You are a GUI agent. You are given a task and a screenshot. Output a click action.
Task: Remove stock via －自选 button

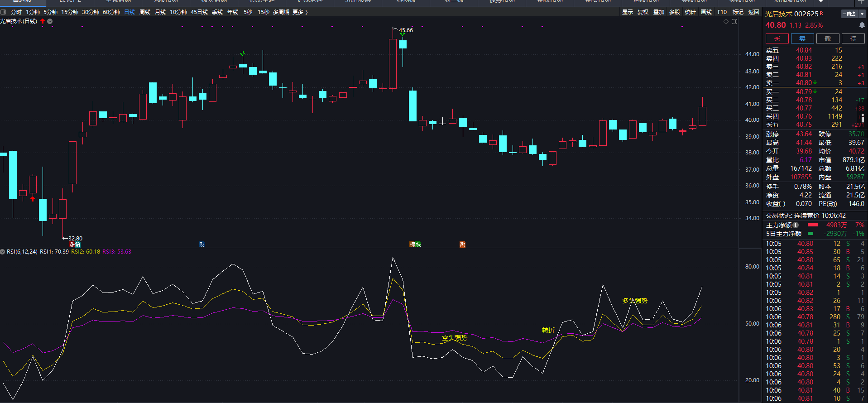point(849,14)
